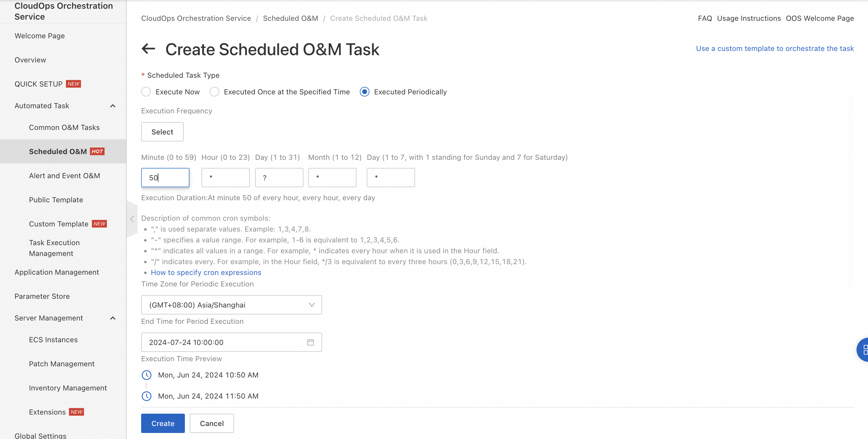Go to Public Template in sidebar
The width and height of the screenshot is (868, 439).
tap(56, 200)
